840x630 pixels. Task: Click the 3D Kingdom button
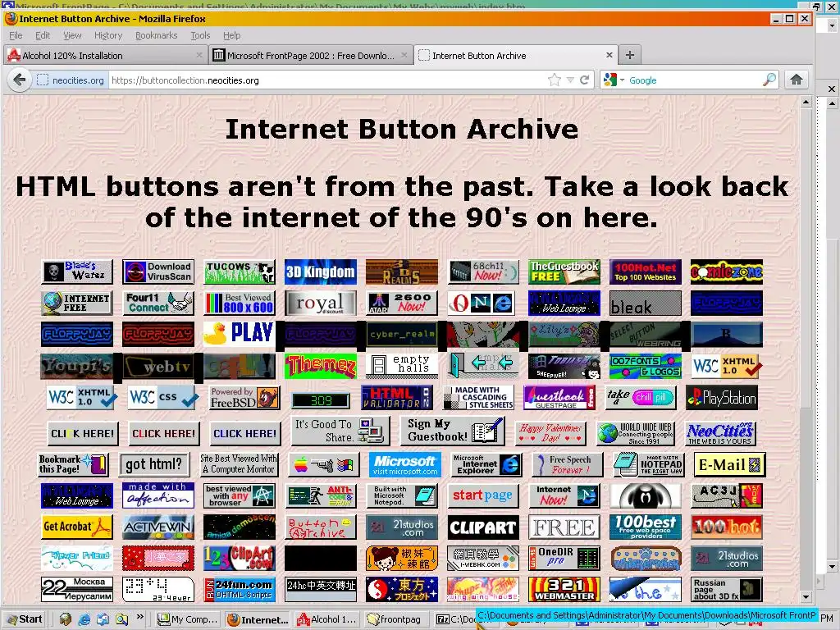tap(321, 272)
